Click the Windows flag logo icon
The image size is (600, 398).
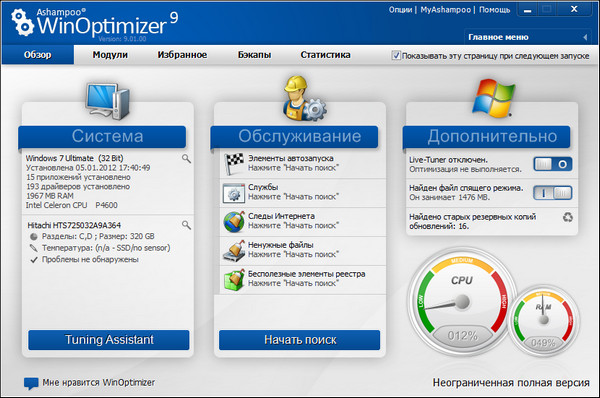coord(493,98)
